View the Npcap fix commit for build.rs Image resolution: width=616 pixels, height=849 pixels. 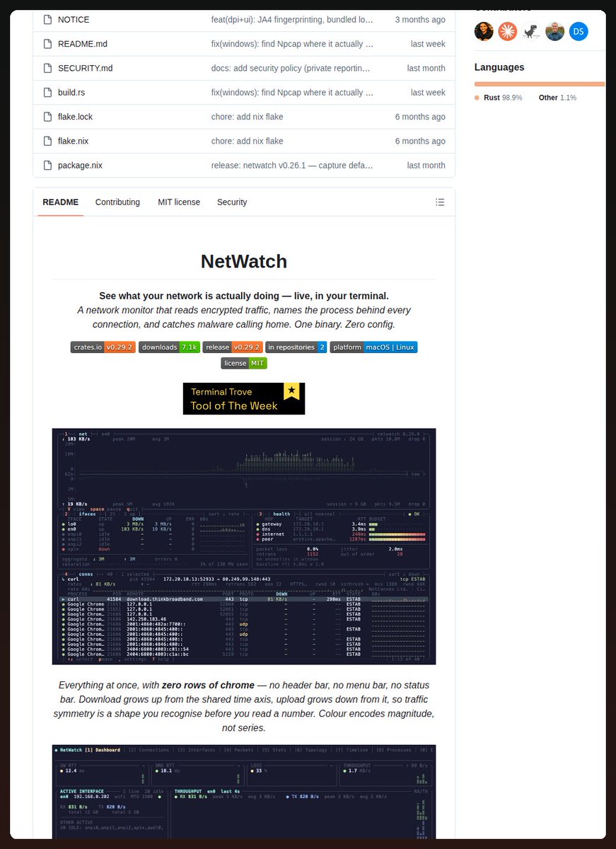(292, 93)
